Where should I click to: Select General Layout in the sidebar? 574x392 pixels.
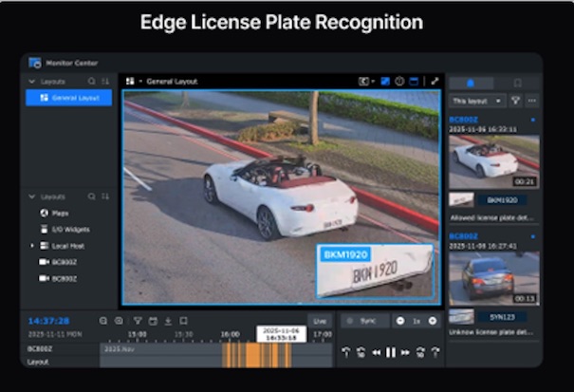(70, 98)
